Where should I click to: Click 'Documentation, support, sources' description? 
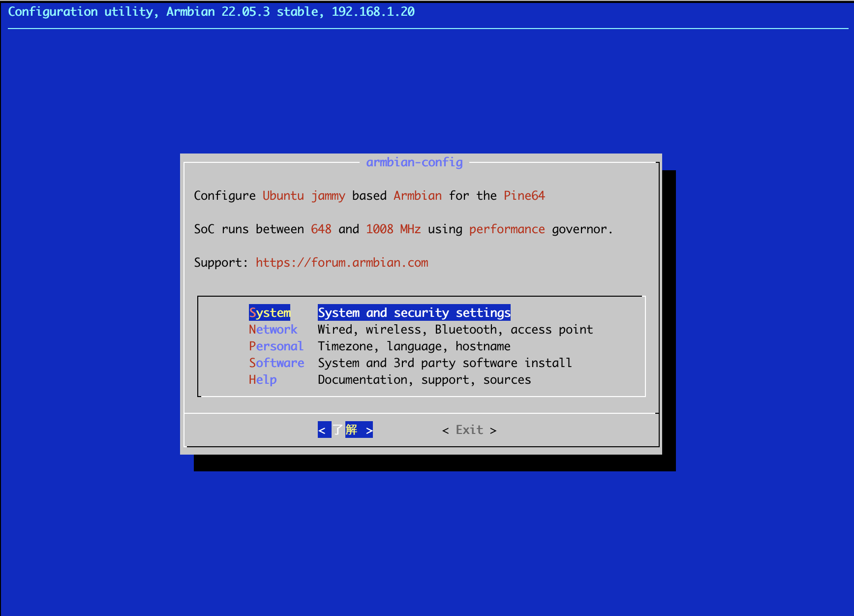coord(424,380)
